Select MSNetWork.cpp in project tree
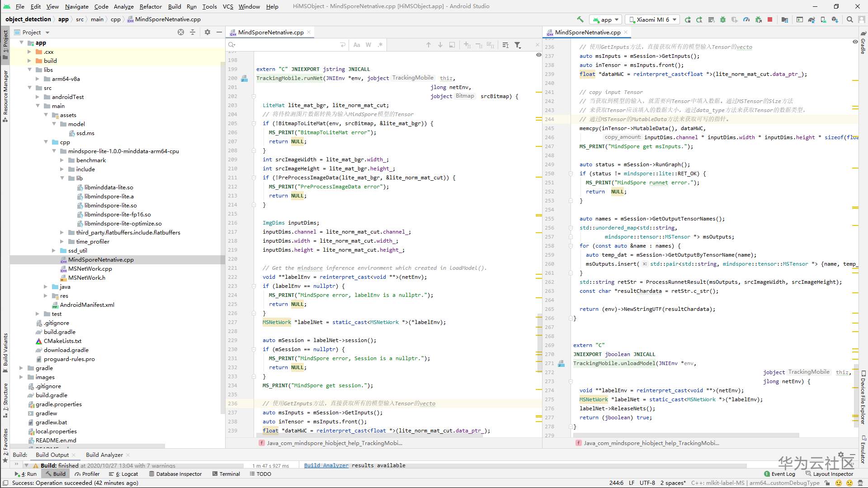 [x=90, y=268]
